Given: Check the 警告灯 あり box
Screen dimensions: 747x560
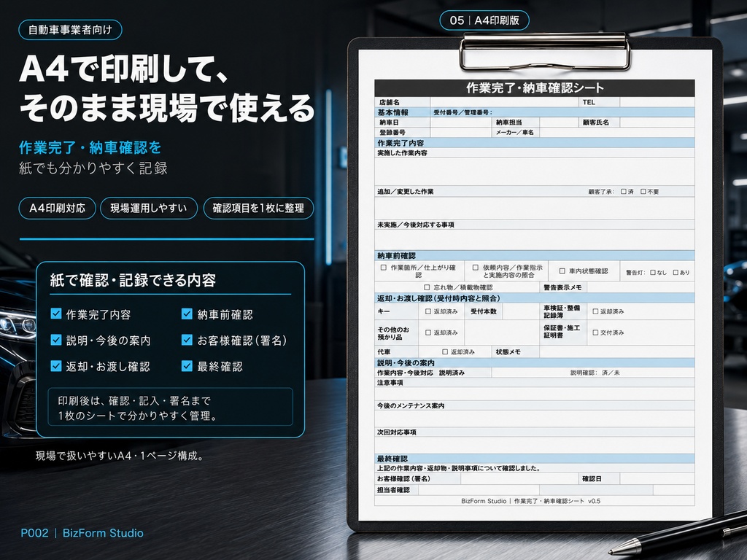Looking at the screenshot, I should coord(676,273).
